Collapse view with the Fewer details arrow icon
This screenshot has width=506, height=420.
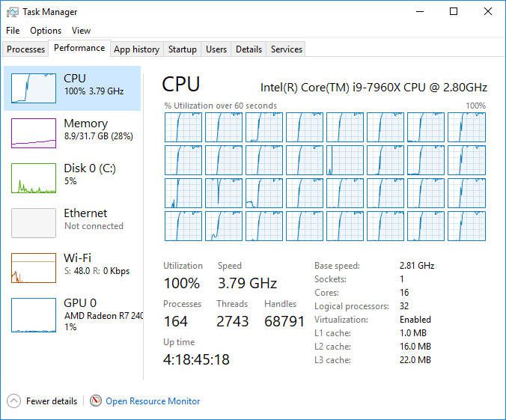(13, 401)
